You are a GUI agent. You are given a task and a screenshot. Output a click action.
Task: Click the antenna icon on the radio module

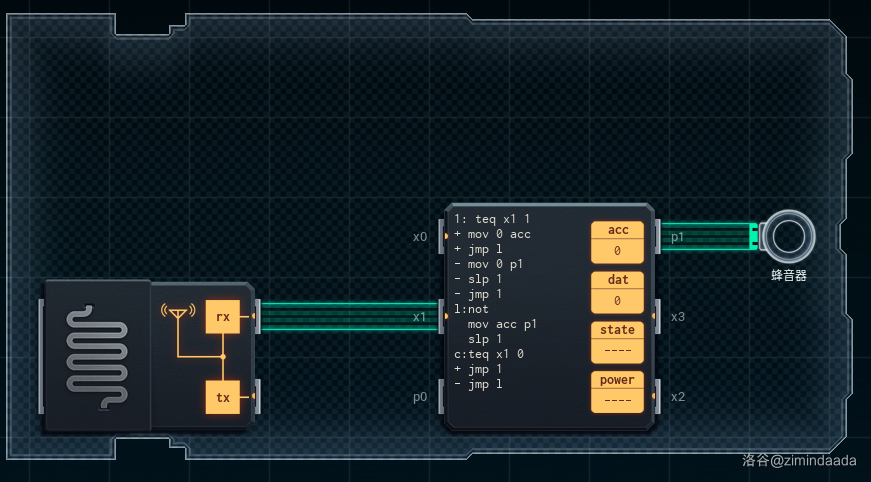point(177,315)
